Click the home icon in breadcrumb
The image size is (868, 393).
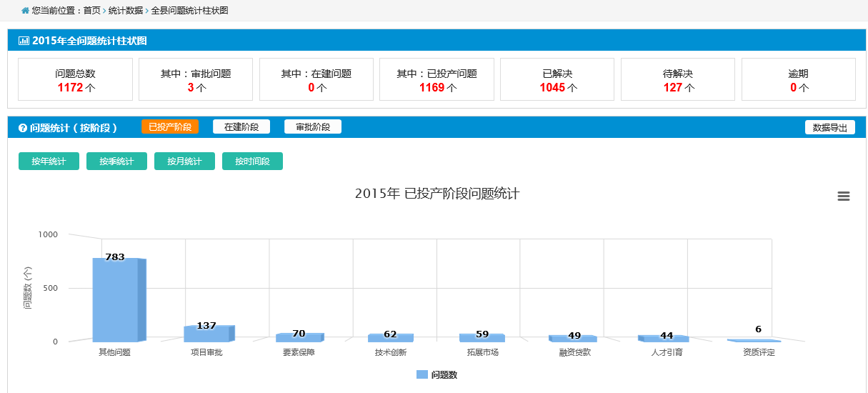(26, 11)
